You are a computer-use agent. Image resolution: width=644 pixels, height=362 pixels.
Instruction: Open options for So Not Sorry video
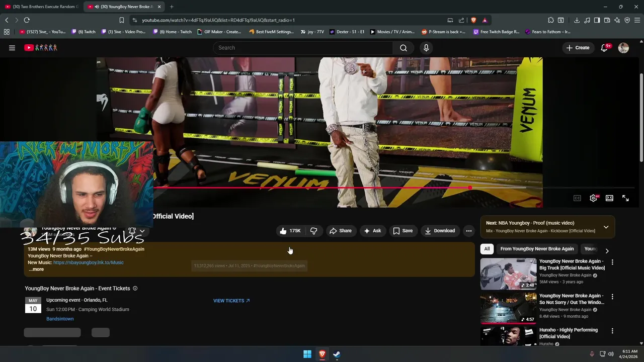(x=612, y=297)
